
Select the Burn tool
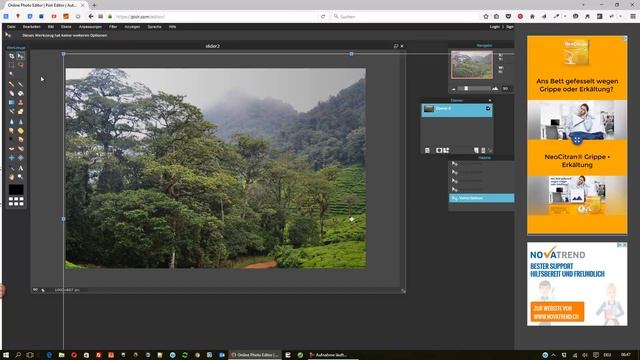coord(20,140)
